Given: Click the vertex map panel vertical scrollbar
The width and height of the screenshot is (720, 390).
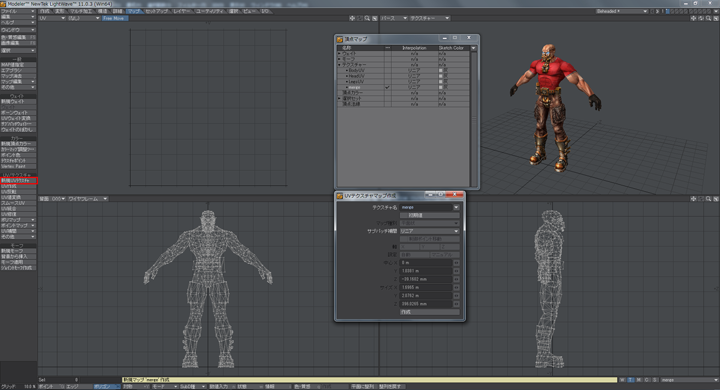Looking at the screenshot, I should point(473,119).
